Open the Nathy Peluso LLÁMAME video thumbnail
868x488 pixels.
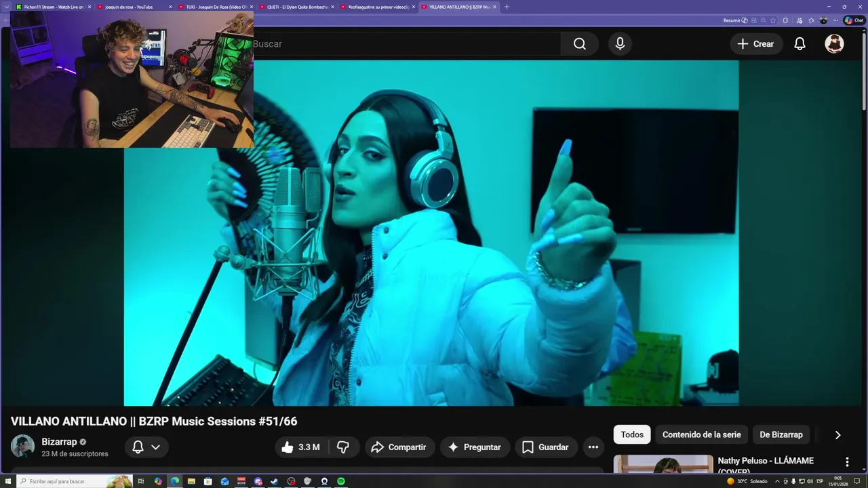click(663, 464)
